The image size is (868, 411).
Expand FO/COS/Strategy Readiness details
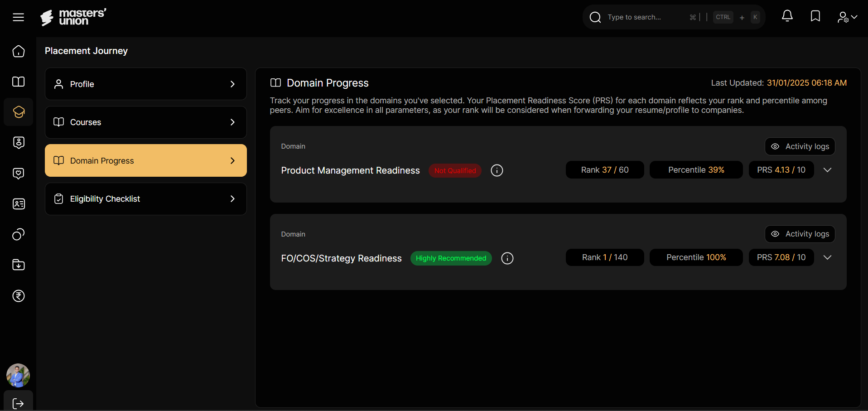(x=827, y=257)
